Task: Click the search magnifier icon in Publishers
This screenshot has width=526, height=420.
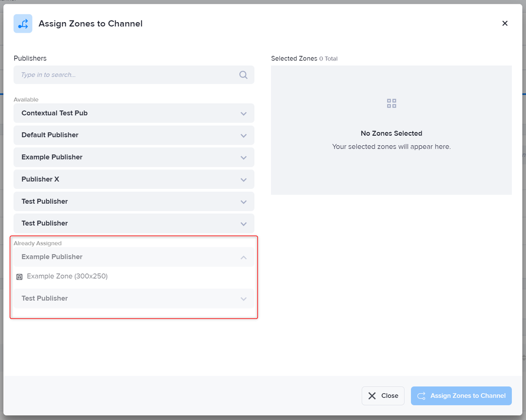Action: point(243,75)
